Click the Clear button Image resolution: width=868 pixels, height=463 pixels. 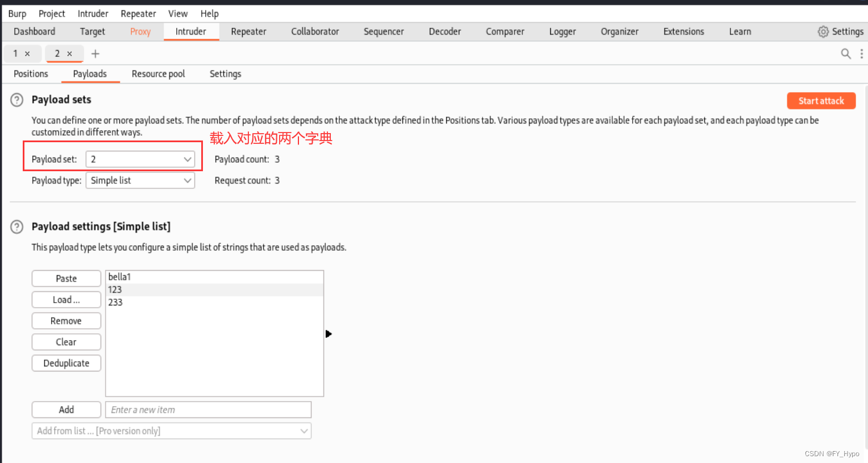(67, 342)
